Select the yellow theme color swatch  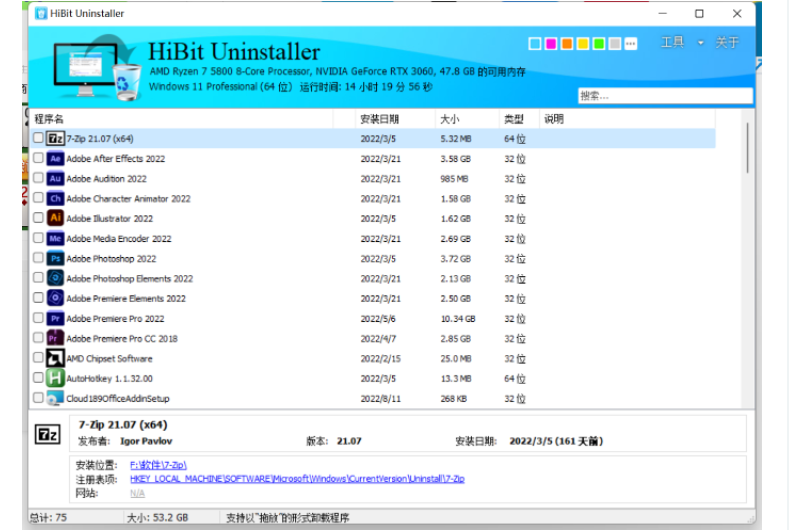pyautogui.click(x=583, y=44)
